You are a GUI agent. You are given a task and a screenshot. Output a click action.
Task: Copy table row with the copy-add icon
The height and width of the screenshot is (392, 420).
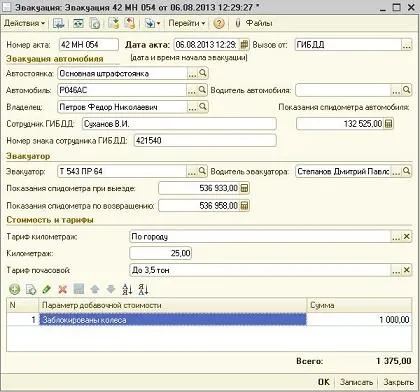pos(31,289)
